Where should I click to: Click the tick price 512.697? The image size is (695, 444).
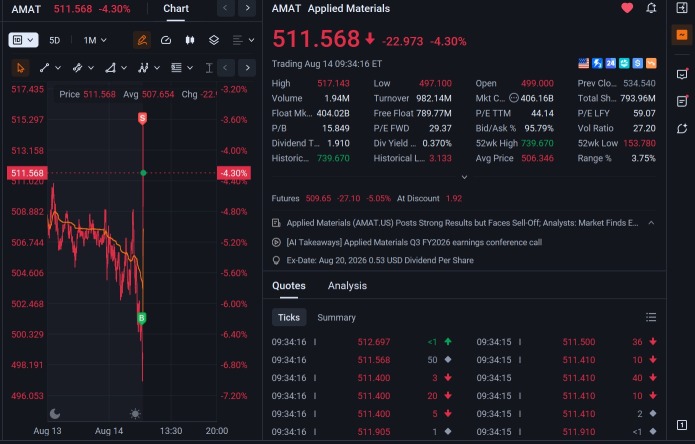click(374, 342)
